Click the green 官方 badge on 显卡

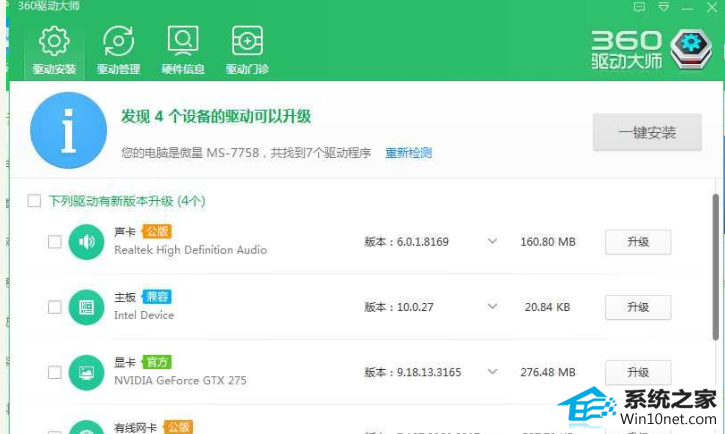point(157,362)
